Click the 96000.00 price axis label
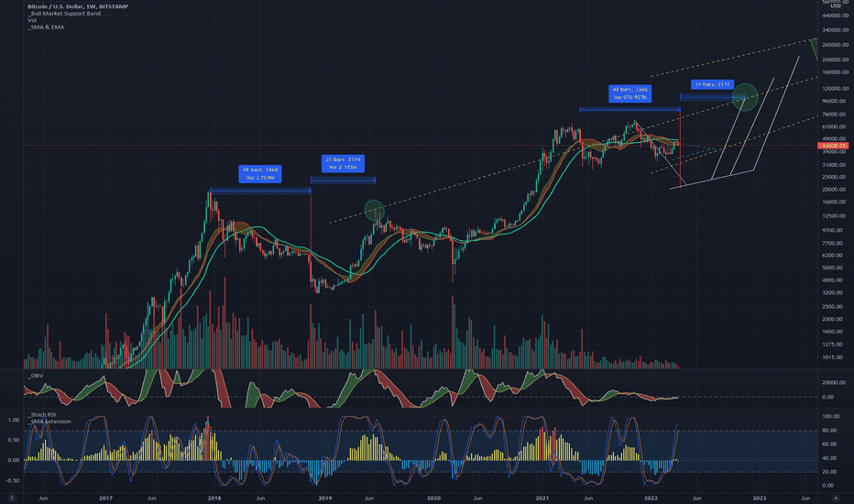The image size is (854, 504). pyautogui.click(x=834, y=102)
